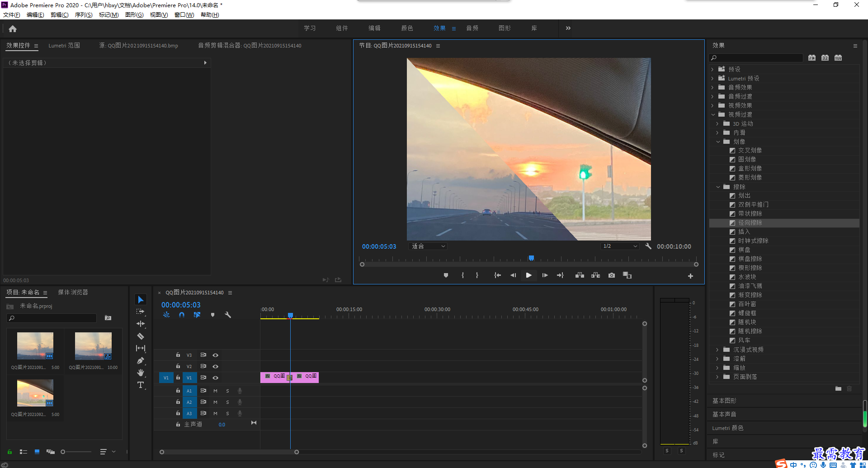The height and width of the screenshot is (468, 868).
Task: Switch Project panel to list view
Action: pyautogui.click(x=24, y=452)
